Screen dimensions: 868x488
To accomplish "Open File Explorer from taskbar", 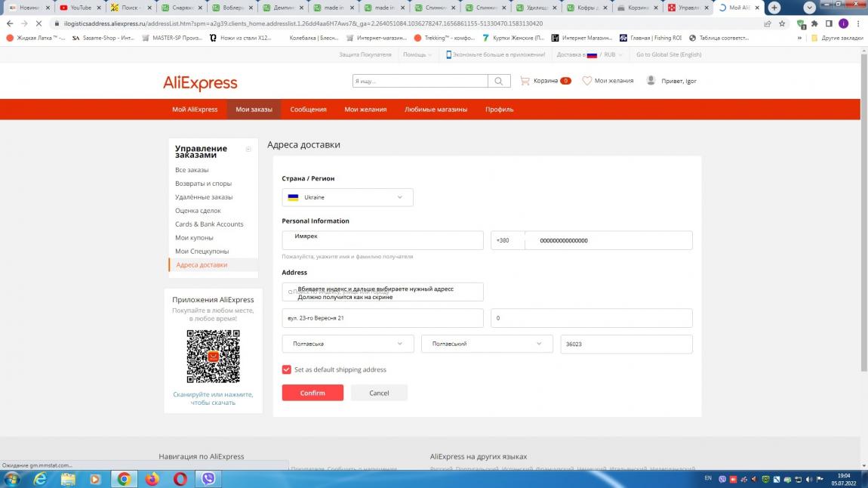I will (67, 479).
